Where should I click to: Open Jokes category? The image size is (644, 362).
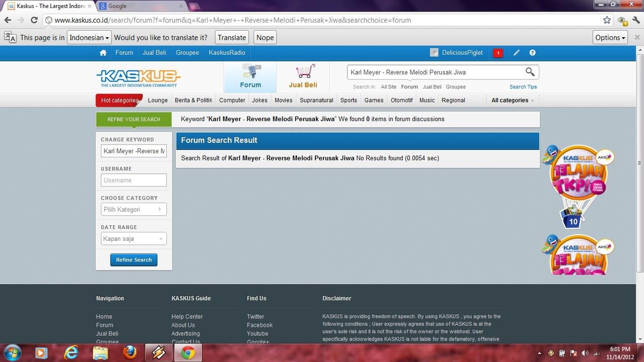pyautogui.click(x=260, y=100)
